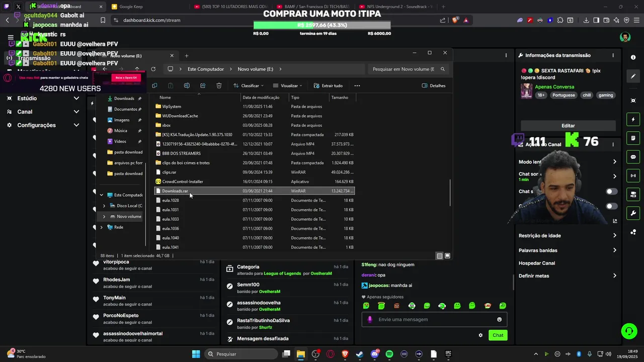Select the Downloads.rar file
The height and width of the screenshot is (362, 644).
click(254, 191)
